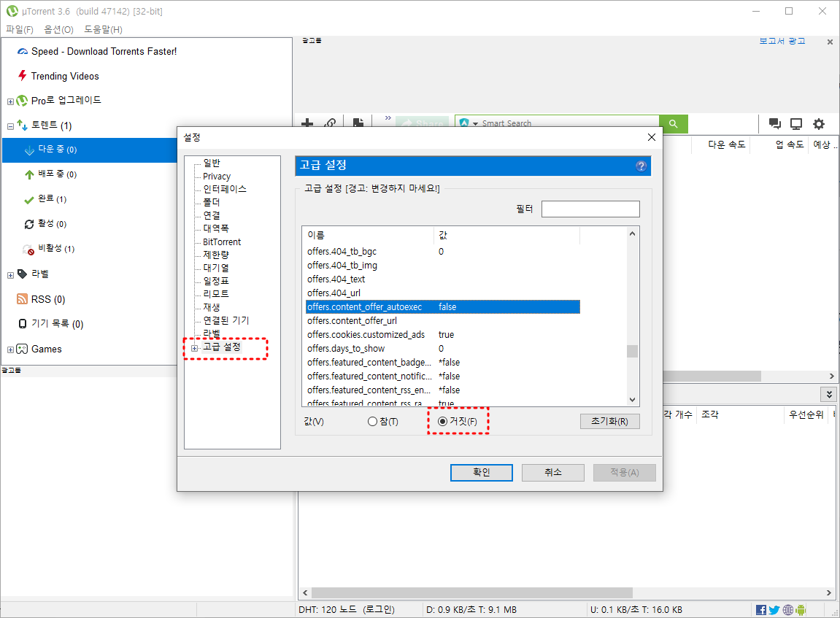Click the 다운 속도 column header
This screenshot has height=618, width=840.
[x=726, y=144]
